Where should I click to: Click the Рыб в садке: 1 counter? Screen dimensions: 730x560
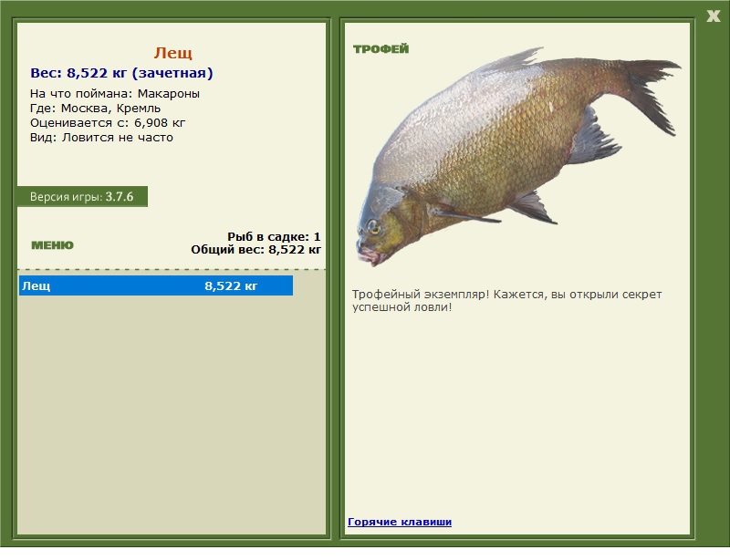tap(274, 236)
